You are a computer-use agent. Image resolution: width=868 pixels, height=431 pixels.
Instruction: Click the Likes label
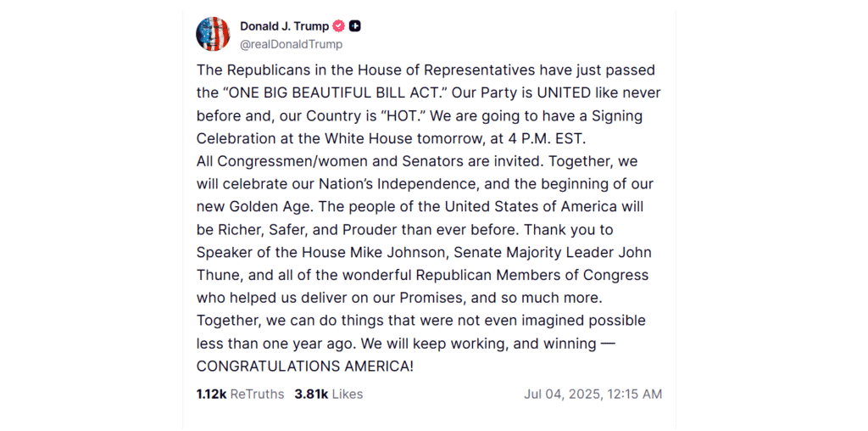(348, 394)
